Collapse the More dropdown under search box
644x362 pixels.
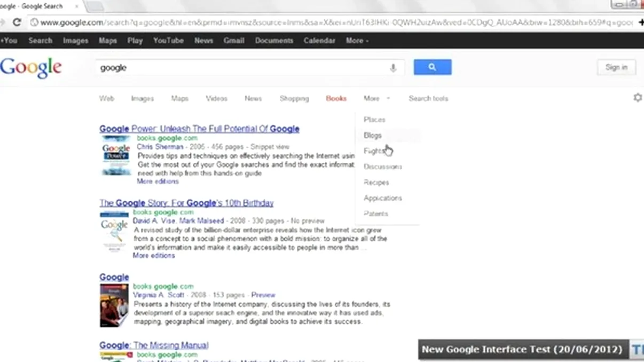click(376, 99)
